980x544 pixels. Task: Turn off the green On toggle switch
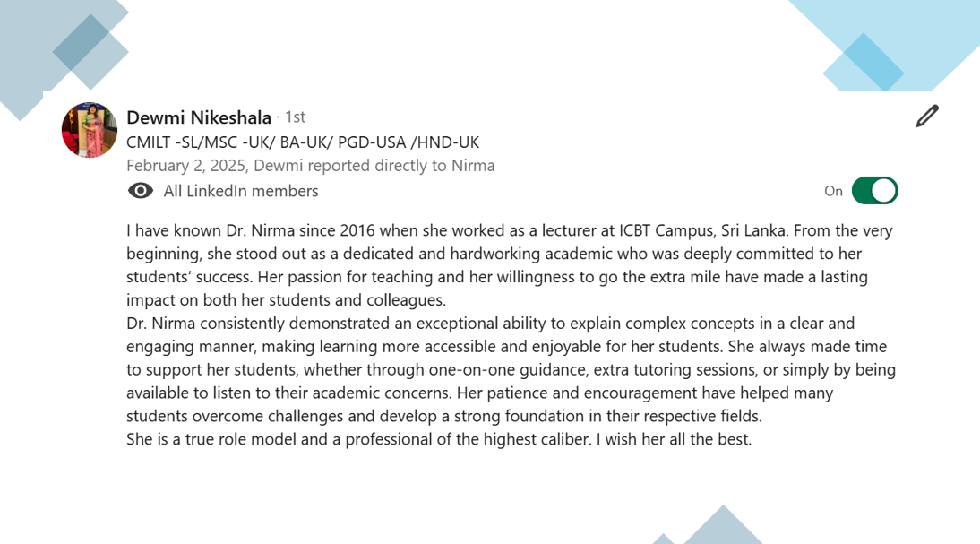(875, 191)
